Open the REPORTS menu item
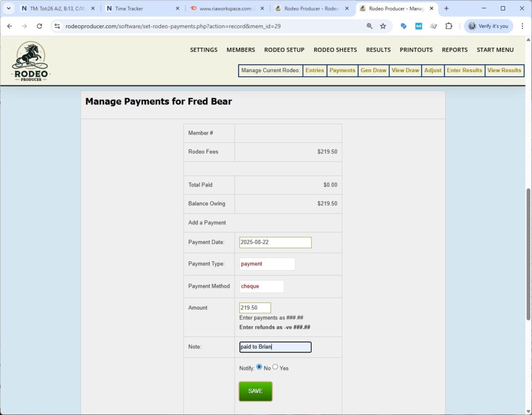Viewport: 532px width, 415px height. (455, 50)
